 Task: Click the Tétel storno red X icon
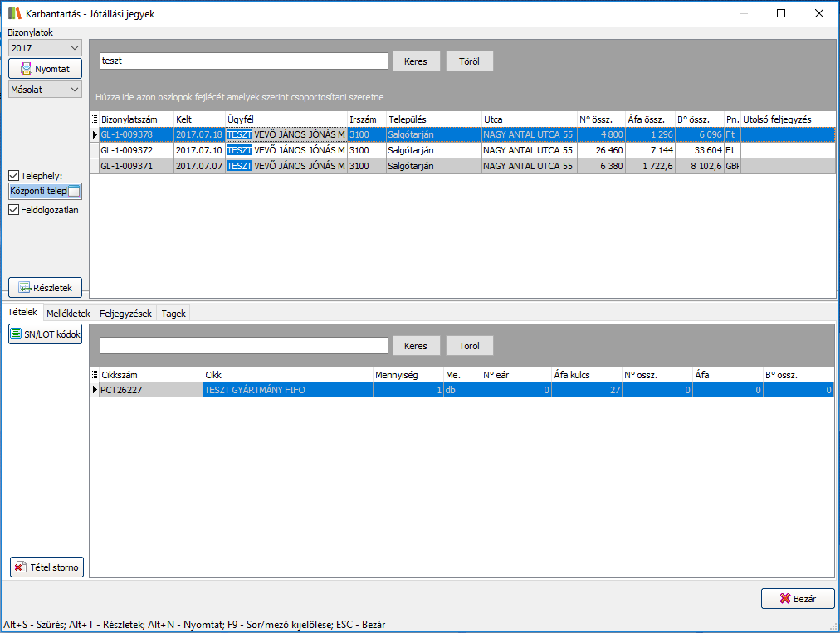[x=20, y=567]
